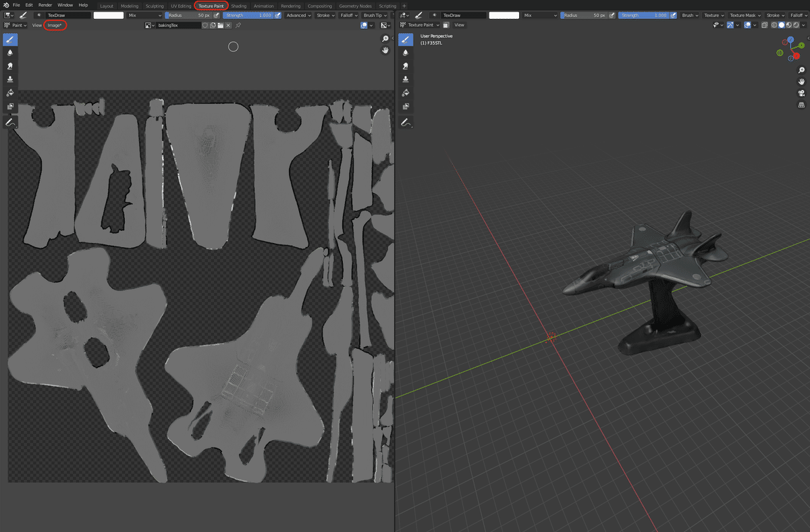The width and height of the screenshot is (810, 532).
Task: Expand the Texture dropdown in 3D Viewport header
Action: pos(713,15)
